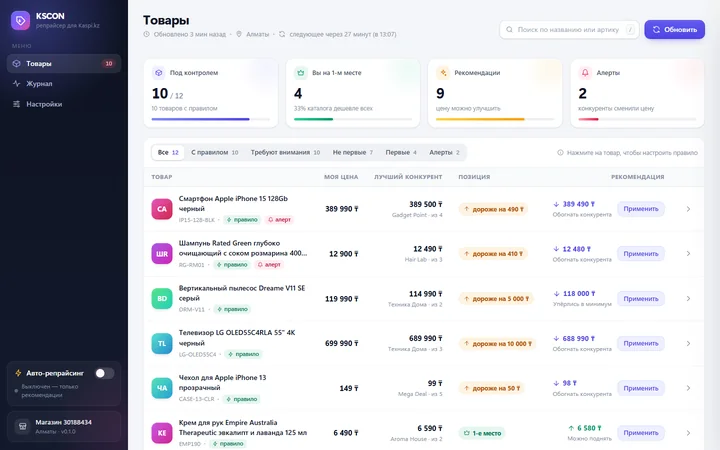Select the С правилом filter tab
720x450 pixels.
tap(214, 152)
